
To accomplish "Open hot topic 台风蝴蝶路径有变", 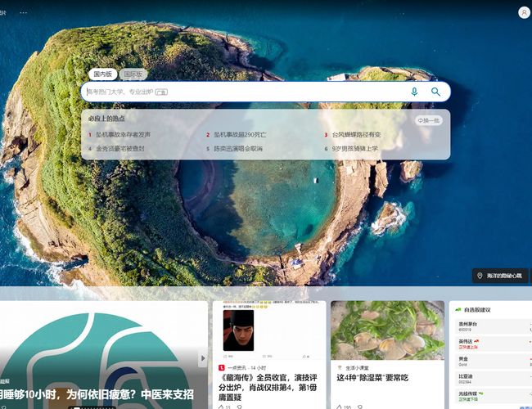I will (x=356, y=135).
